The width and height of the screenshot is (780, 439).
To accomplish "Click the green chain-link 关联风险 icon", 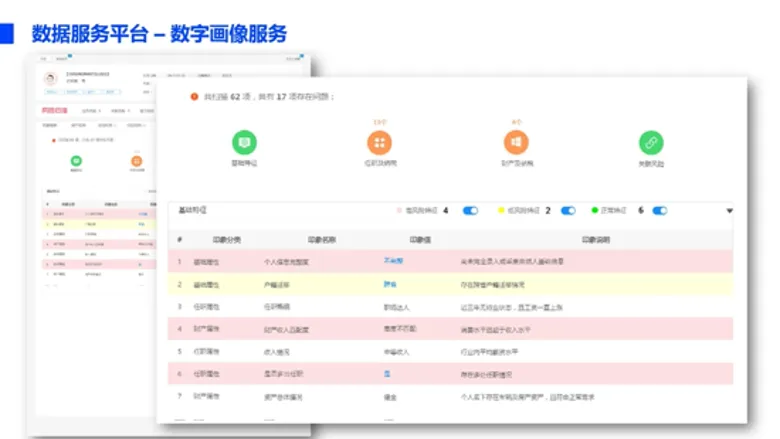I will 651,143.
